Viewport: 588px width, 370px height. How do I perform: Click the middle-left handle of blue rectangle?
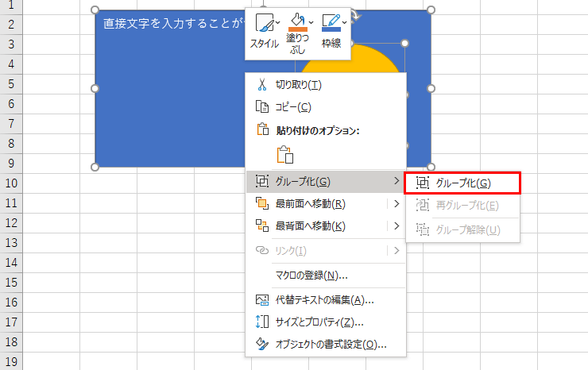[95, 88]
